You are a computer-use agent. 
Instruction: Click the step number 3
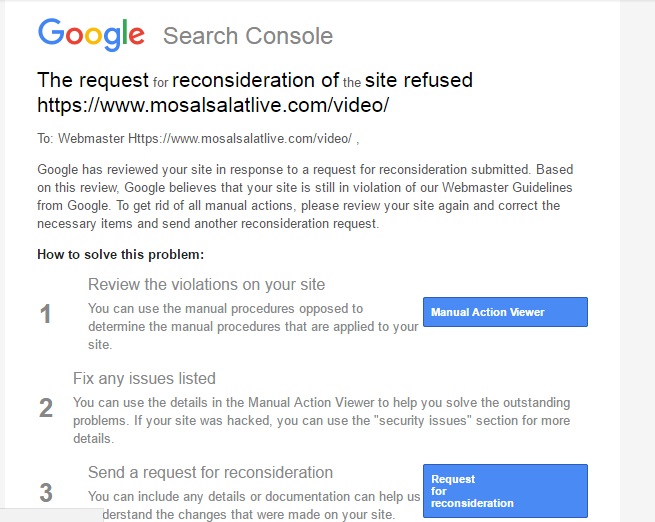[x=46, y=492]
